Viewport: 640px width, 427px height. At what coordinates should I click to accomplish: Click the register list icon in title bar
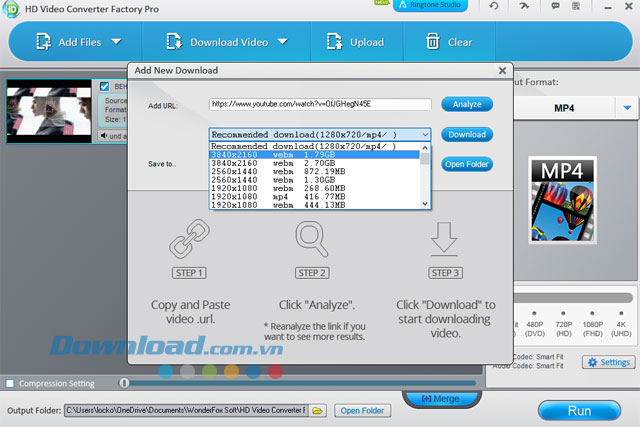click(576, 6)
